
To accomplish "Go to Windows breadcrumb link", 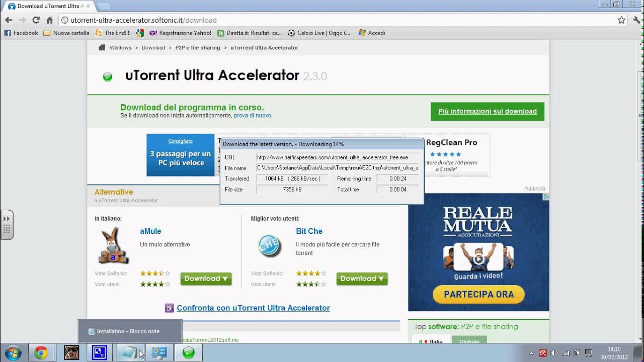I will (x=120, y=48).
